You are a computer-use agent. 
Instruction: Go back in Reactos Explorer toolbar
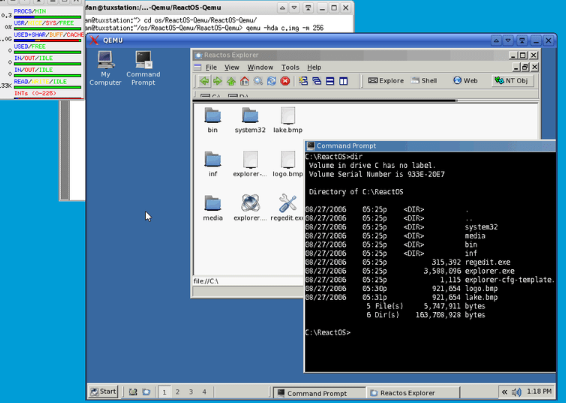coord(204,81)
